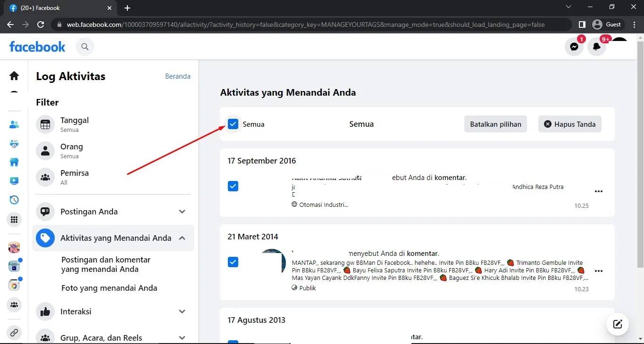Click the blue tag icon
Screen dimensions: 644x344
click(45, 238)
